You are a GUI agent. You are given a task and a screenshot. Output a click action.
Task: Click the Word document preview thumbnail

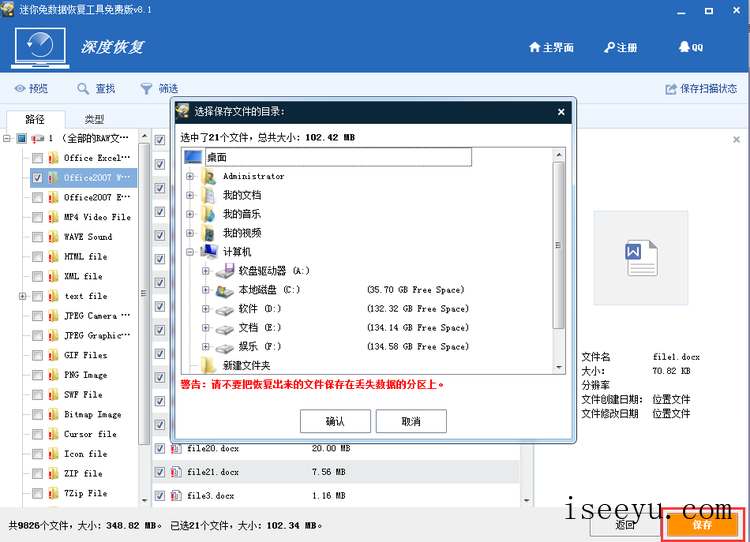pos(641,258)
